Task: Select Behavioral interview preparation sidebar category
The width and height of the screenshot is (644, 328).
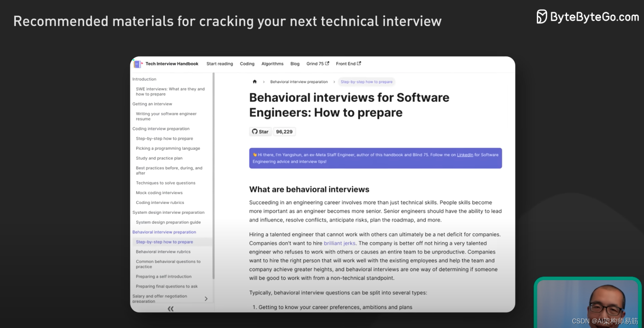Action: tap(164, 232)
